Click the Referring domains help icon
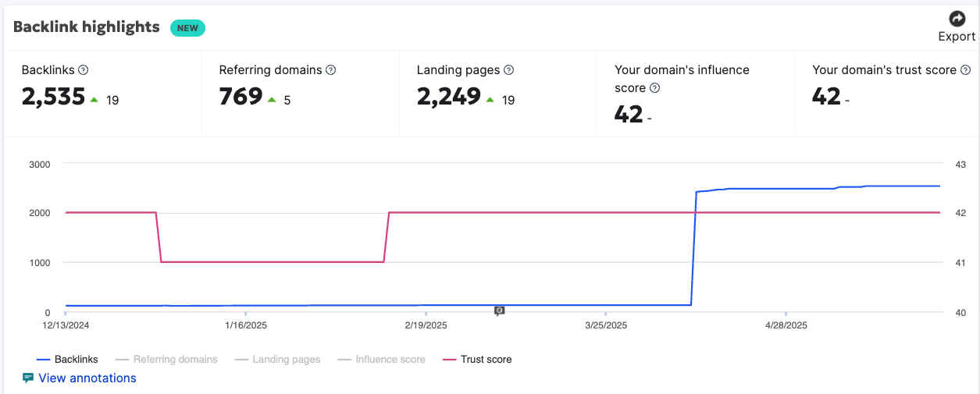This screenshot has width=980, height=394. 330,70
